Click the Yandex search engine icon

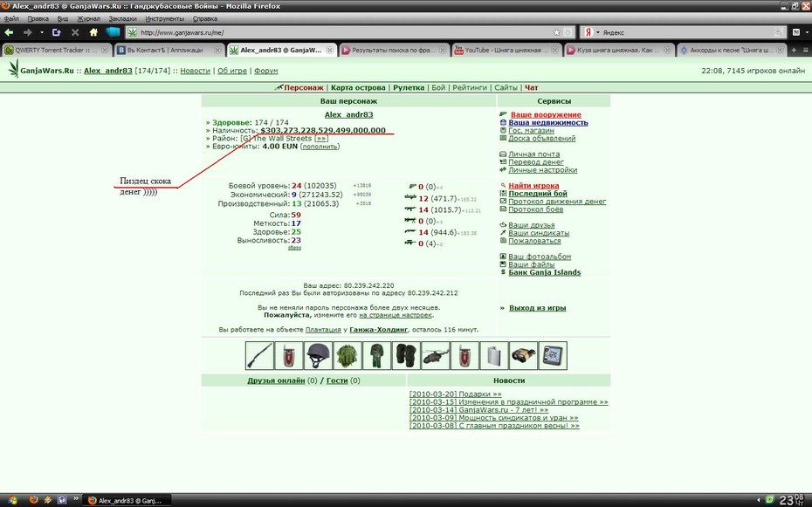pos(588,32)
